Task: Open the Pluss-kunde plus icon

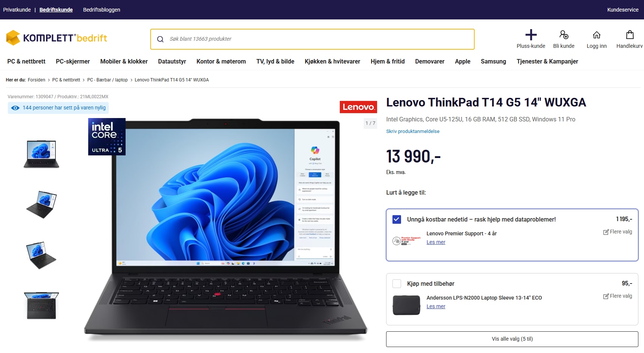Action: point(531,35)
